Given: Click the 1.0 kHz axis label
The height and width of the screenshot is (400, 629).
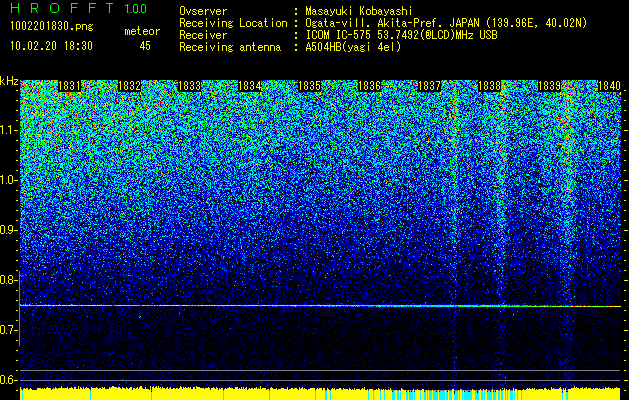Looking at the screenshot, I should (9, 180).
